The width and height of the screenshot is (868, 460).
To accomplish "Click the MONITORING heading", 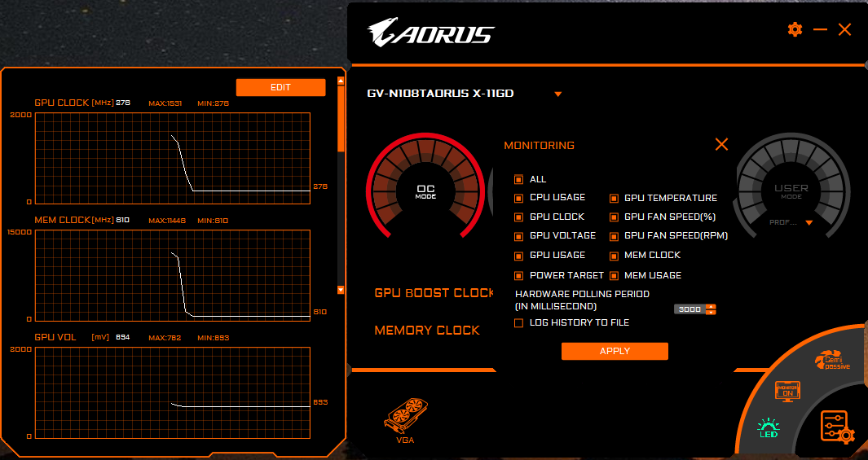I will click(540, 146).
